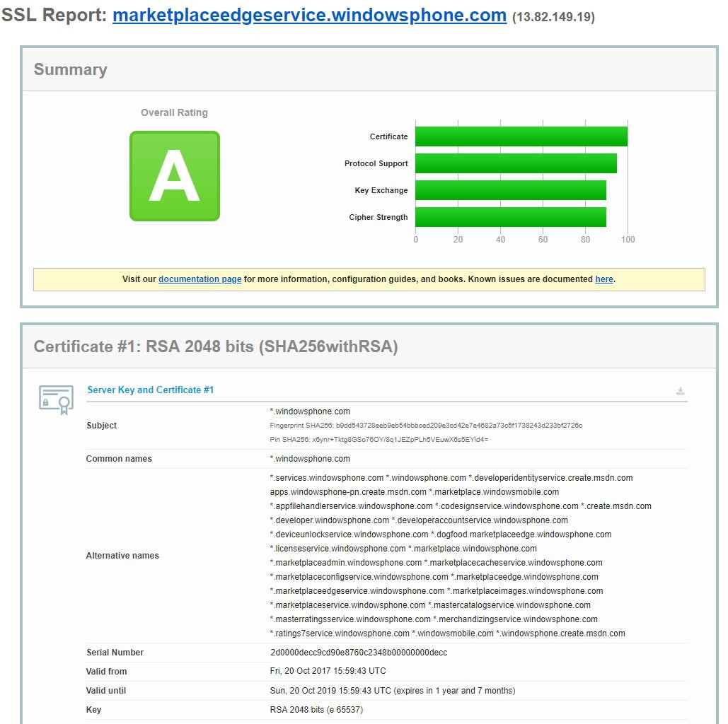This screenshot has width=728, height=724.
Task: Click the Common names row label
Action: (x=119, y=459)
